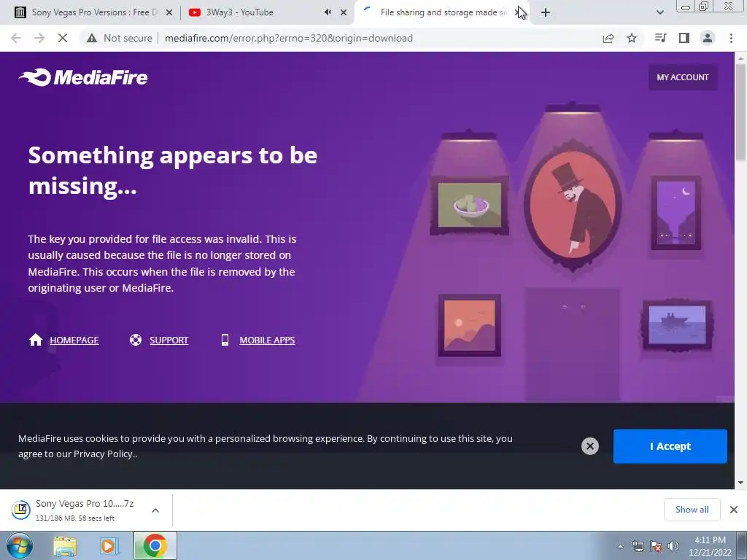Click the night moon window painting
747x560 pixels.
click(x=676, y=213)
